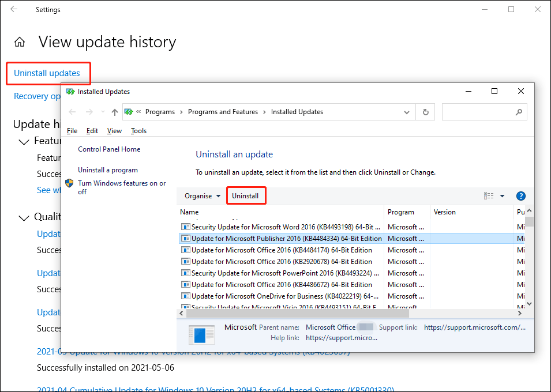Click Uninstall a program link
Image resolution: width=551 pixels, height=392 pixels.
tap(108, 170)
